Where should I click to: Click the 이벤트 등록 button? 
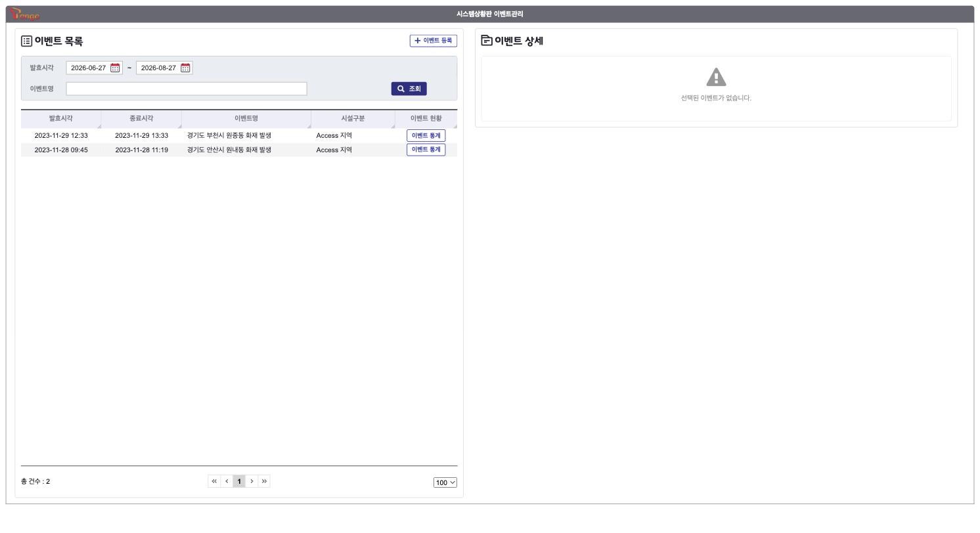tap(433, 41)
